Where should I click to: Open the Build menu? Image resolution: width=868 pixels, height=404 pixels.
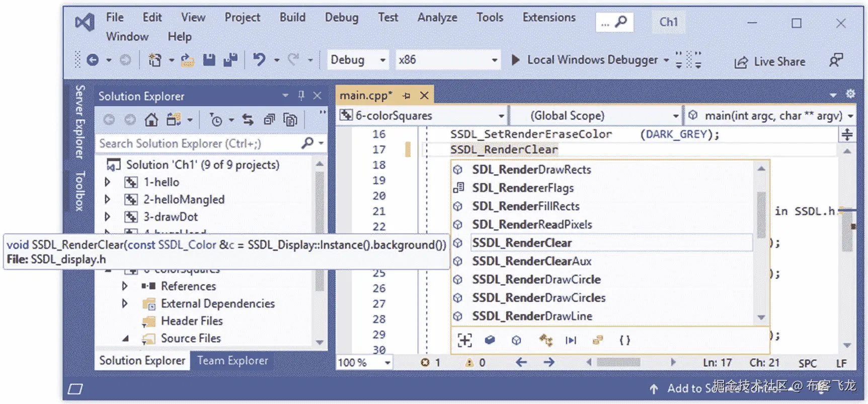(x=292, y=17)
